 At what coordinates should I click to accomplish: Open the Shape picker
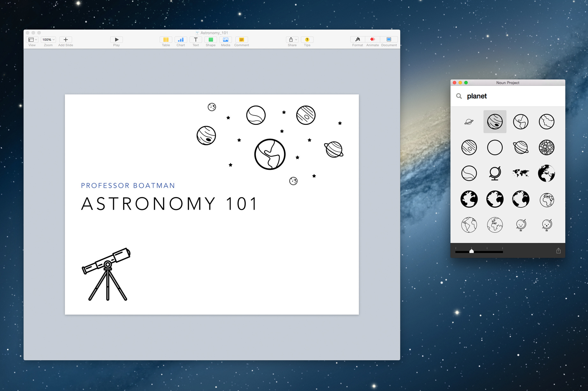point(210,40)
